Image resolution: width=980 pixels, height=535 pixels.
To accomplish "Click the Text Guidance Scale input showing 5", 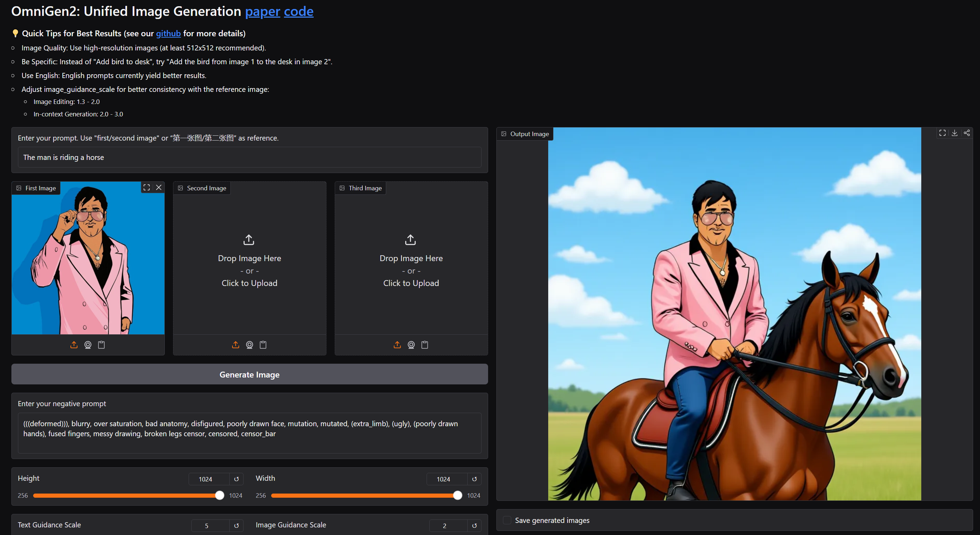I will tap(210, 525).
